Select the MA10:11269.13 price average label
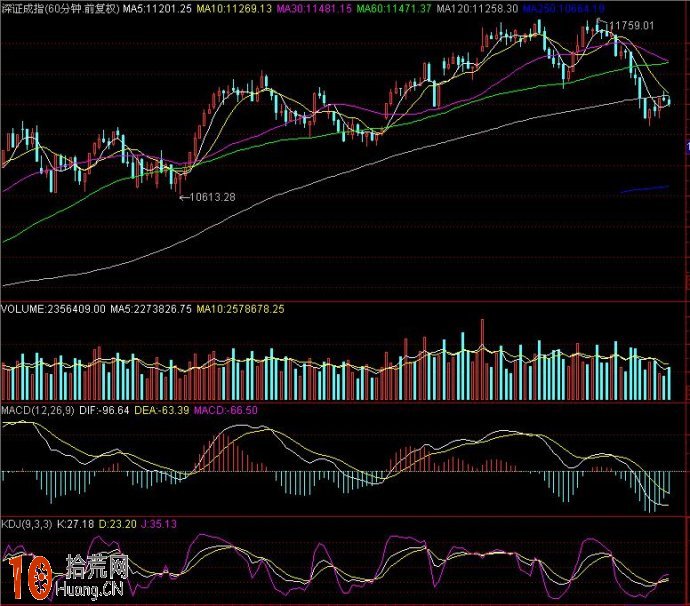 point(234,8)
